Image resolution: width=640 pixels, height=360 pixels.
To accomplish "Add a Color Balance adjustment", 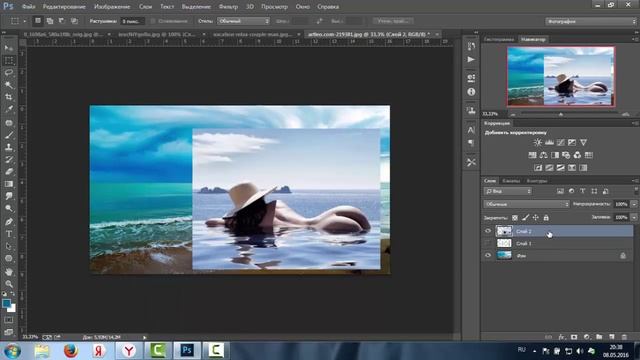I will point(543,155).
